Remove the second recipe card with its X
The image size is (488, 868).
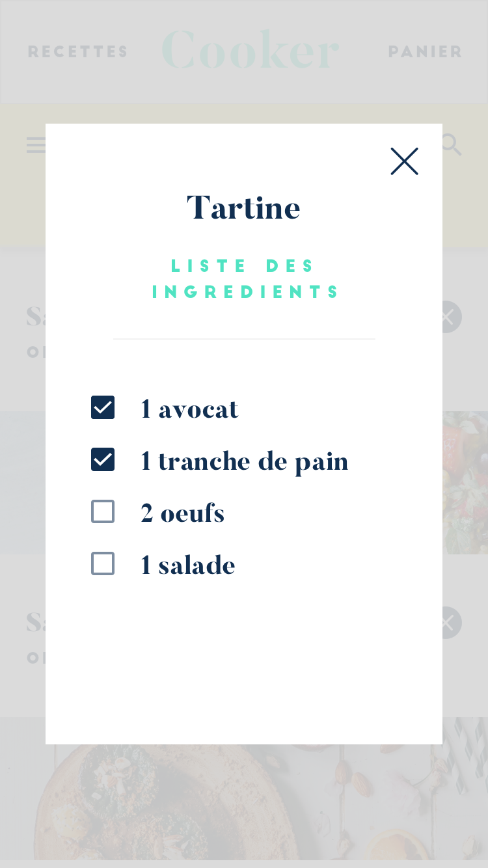pyautogui.click(x=448, y=623)
